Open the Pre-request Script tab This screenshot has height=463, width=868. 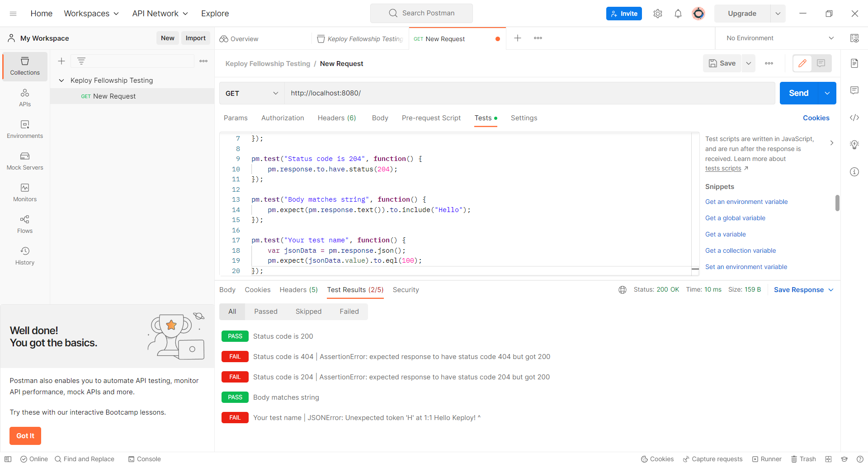pos(431,118)
